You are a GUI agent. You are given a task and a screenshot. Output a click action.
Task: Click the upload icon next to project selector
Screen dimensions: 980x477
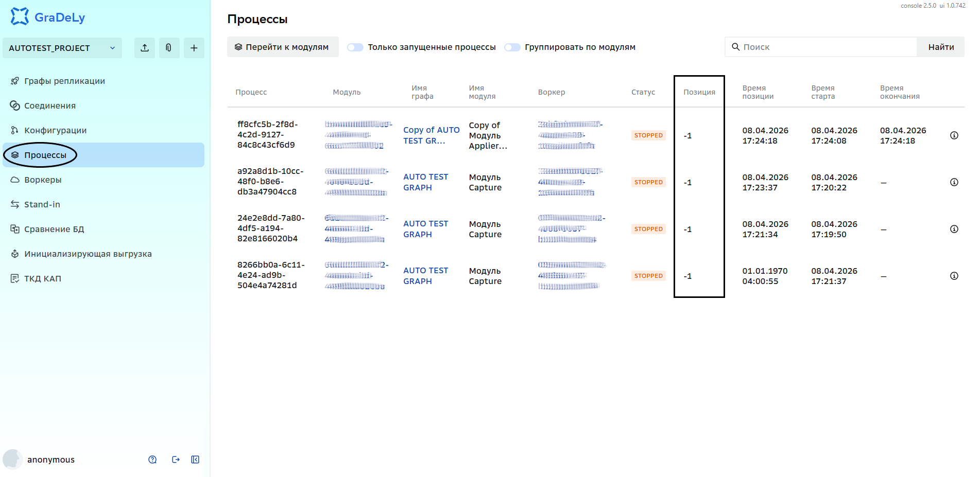coord(145,48)
